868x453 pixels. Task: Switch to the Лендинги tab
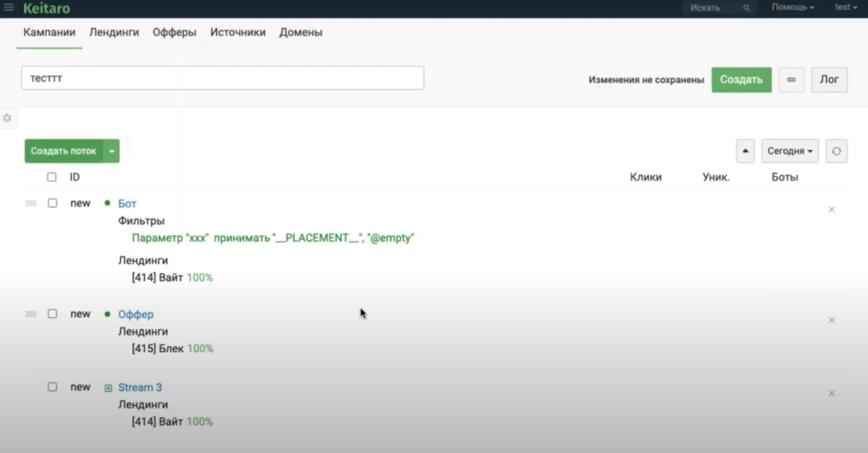(114, 32)
